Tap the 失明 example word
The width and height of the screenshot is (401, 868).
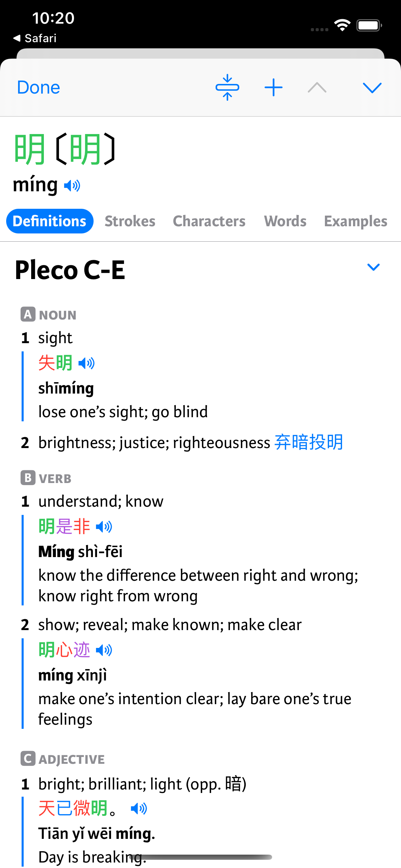[56, 363]
